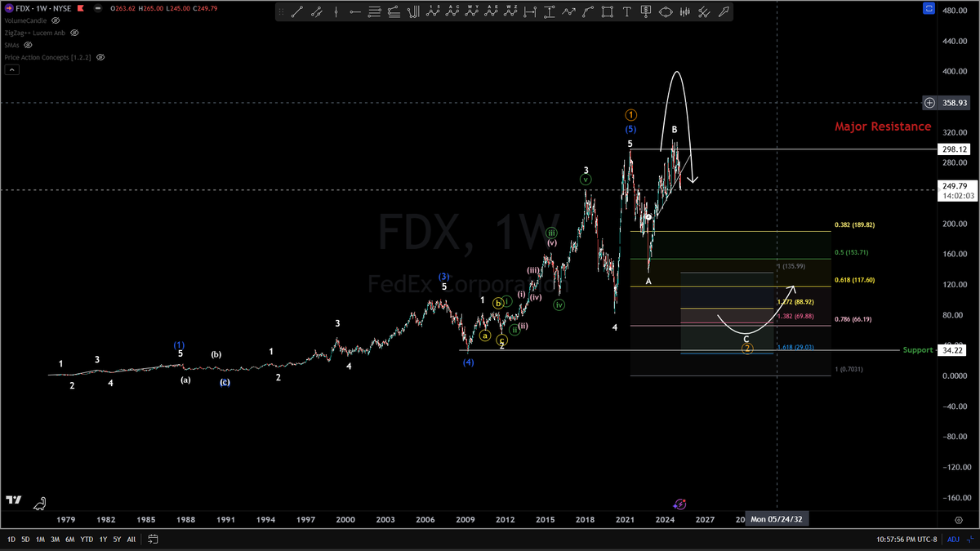Select the 5Y time range
The image size is (980, 551).
coord(116,540)
